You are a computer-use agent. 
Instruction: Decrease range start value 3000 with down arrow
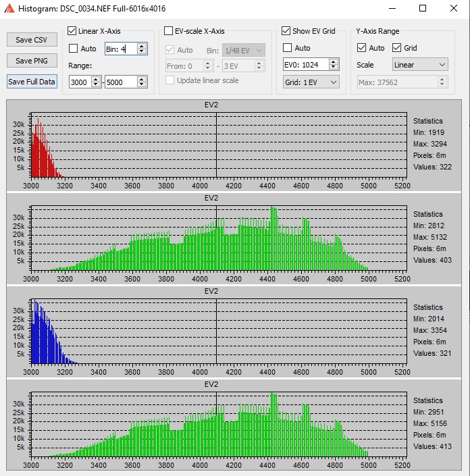pos(95,84)
